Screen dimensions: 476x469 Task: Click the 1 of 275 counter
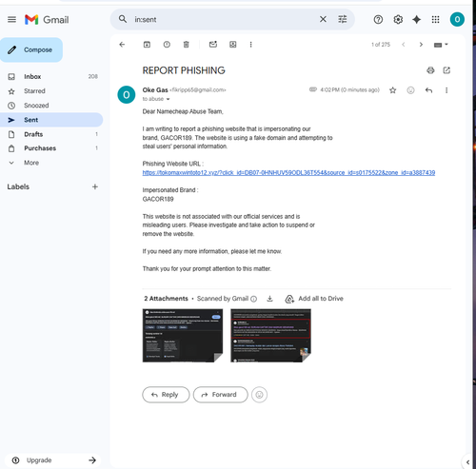[x=381, y=45]
